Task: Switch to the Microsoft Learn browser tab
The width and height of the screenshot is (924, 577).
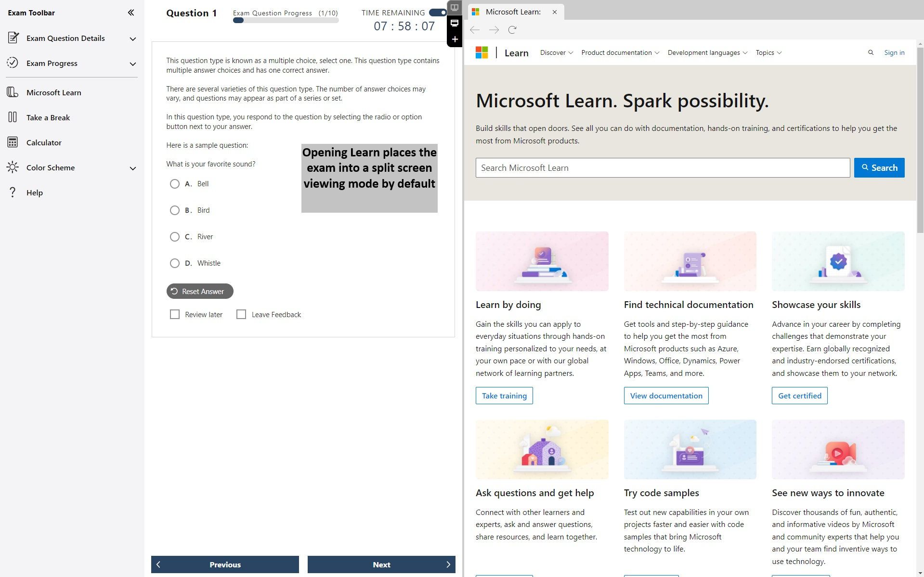Action: pos(513,12)
